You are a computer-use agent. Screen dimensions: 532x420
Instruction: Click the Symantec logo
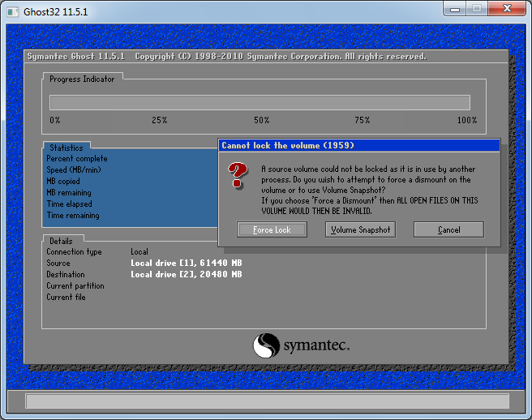(301, 345)
